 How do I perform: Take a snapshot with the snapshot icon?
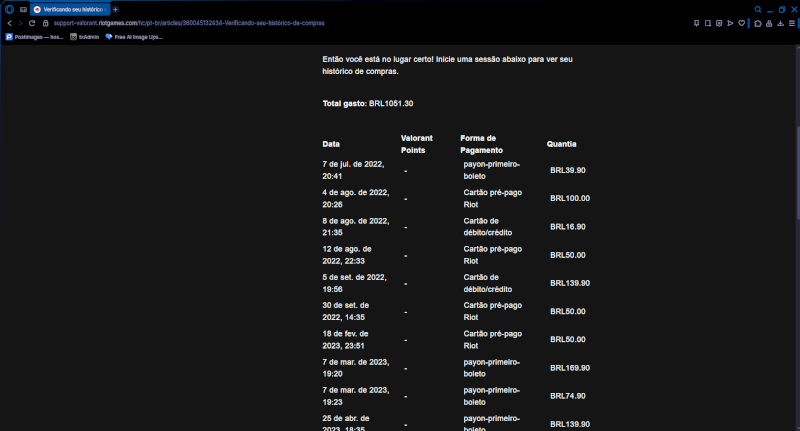706,22
